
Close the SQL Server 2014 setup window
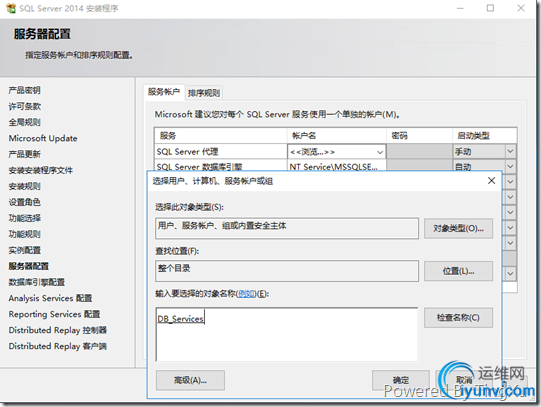(521, 8)
